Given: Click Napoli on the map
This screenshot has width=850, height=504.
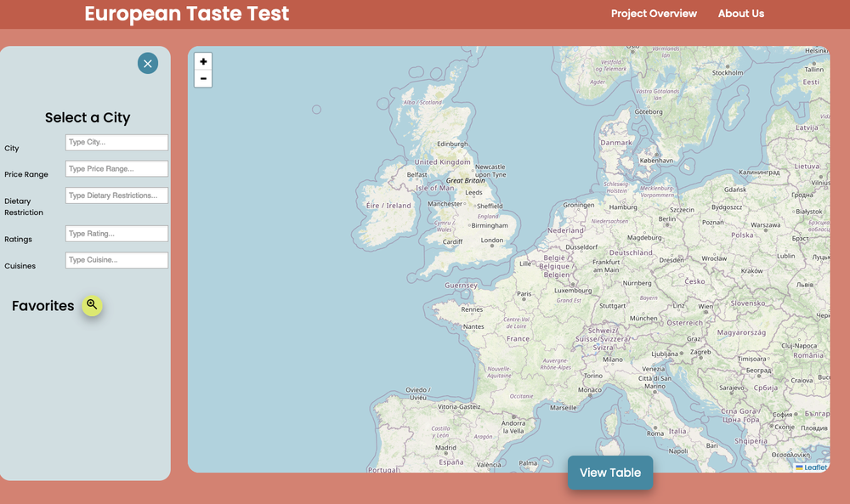Looking at the screenshot, I should coord(678,451).
